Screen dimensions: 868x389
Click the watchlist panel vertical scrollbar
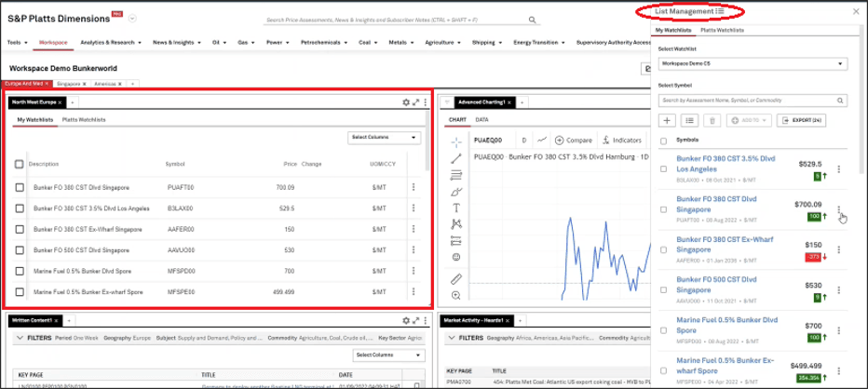pos(427,141)
